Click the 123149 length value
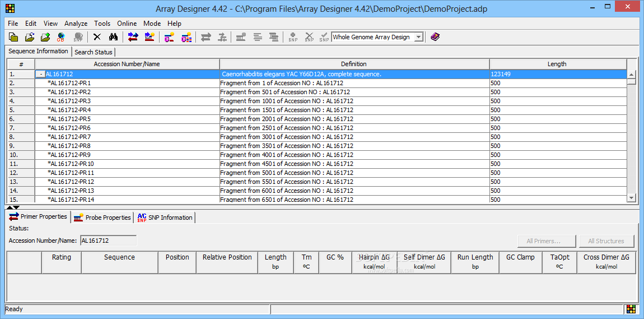Viewport: 644px width, 319px height. click(500, 75)
